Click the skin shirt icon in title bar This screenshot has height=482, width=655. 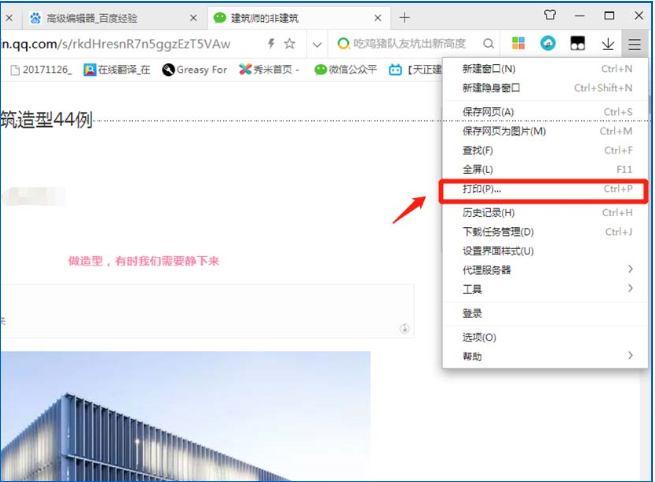pyautogui.click(x=550, y=15)
